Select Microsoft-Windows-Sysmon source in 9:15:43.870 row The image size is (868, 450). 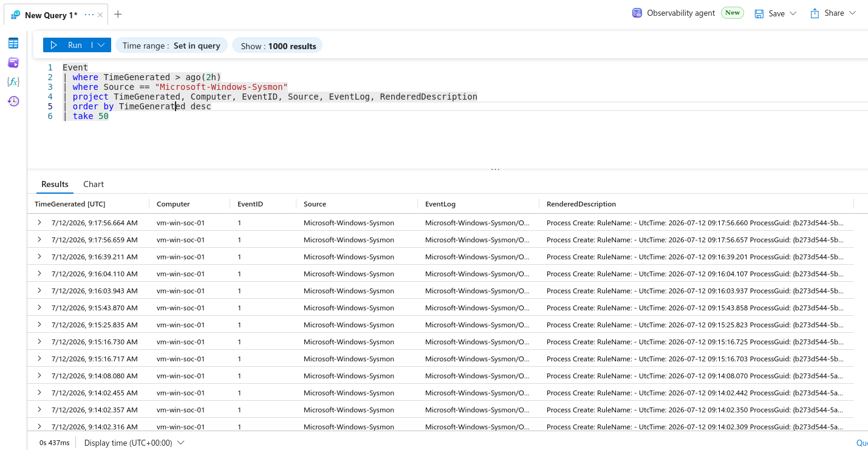[x=349, y=308]
